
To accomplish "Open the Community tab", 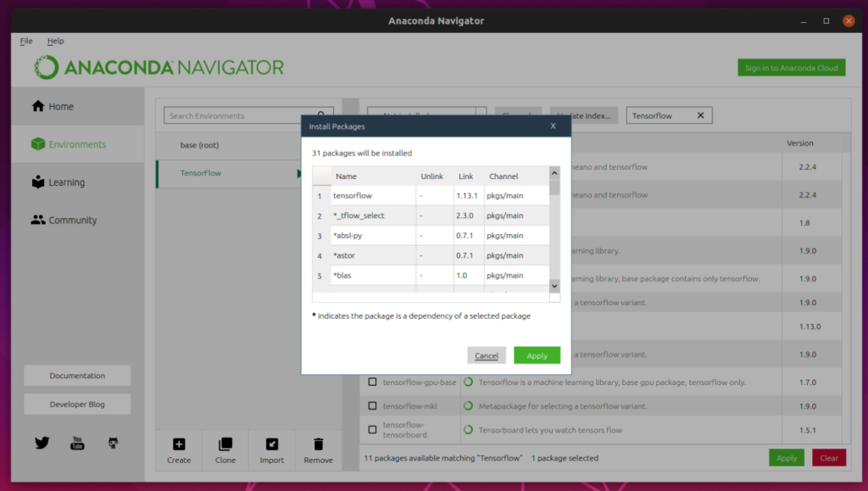I will pos(77,220).
